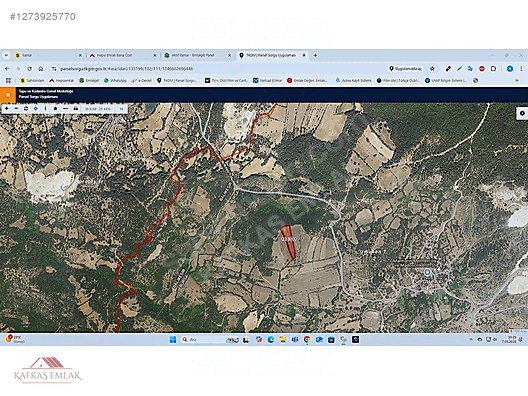Open the Emlakjet bookmark

pyautogui.click(x=89, y=80)
